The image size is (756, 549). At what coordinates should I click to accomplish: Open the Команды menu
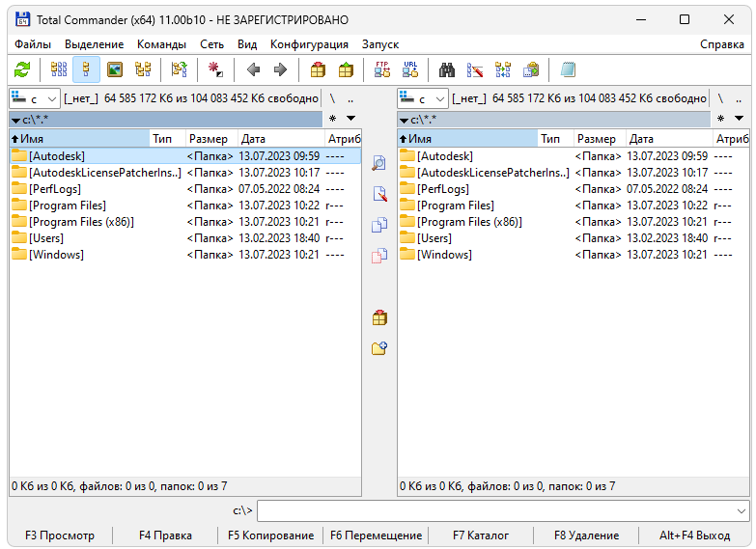(x=161, y=44)
